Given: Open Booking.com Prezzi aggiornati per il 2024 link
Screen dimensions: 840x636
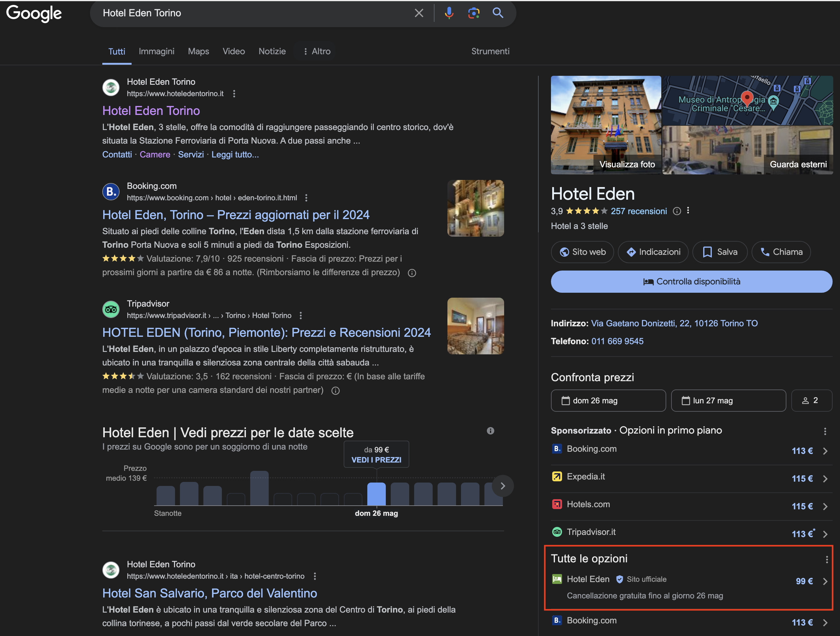Looking at the screenshot, I should pyautogui.click(x=236, y=215).
